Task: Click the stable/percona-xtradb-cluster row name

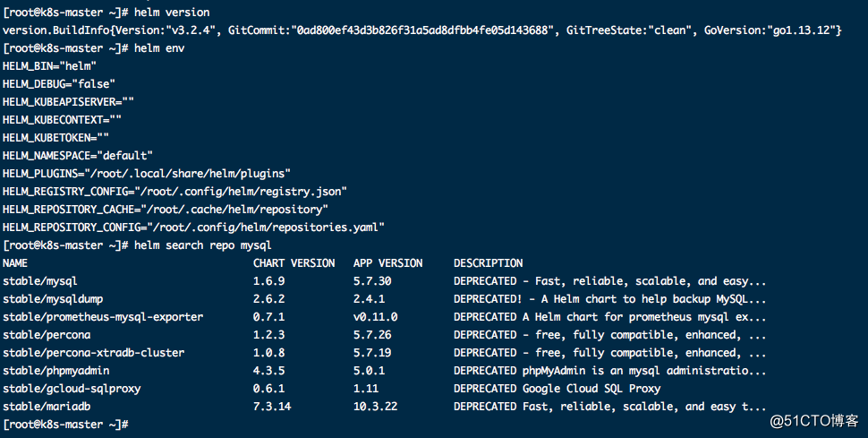Action: pos(94,353)
